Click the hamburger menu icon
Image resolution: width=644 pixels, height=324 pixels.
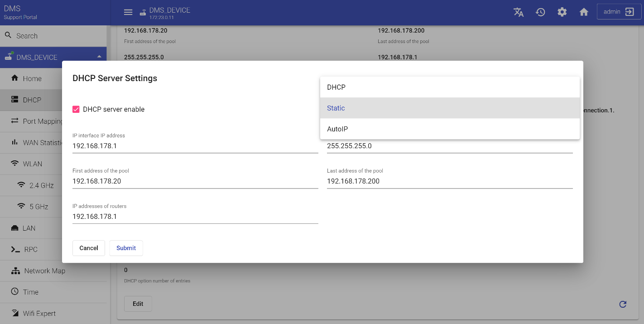(128, 12)
